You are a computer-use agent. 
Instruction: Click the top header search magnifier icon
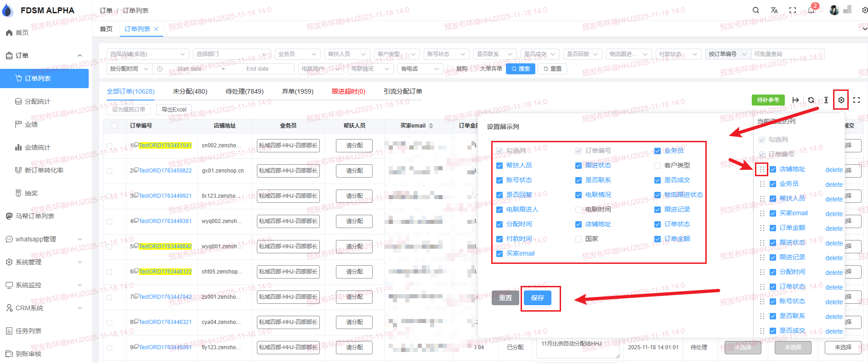(x=756, y=10)
